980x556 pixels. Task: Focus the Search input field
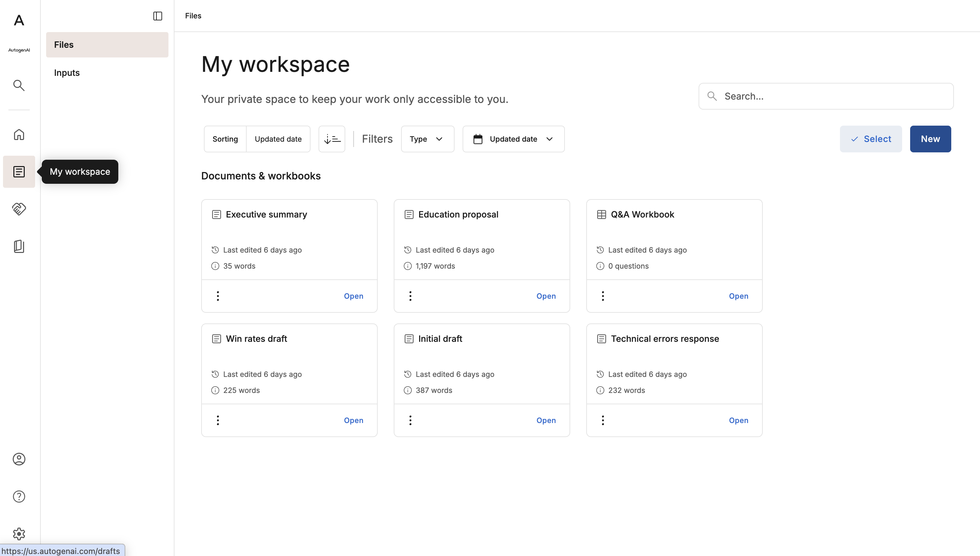[826, 96]
